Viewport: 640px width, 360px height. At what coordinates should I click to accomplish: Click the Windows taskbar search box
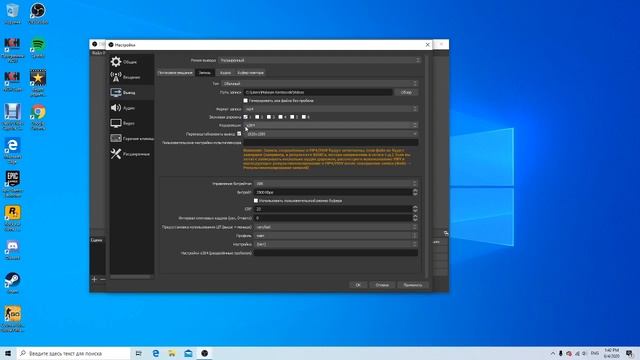pyautogui.click(x=73, y=353)
